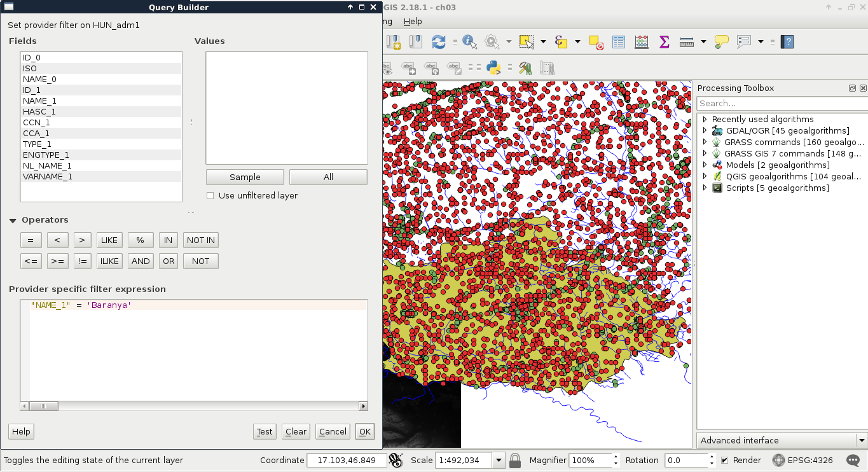Select the Measure ruler tool
This screenshot has width=868, height=472.
coord(686,42)
